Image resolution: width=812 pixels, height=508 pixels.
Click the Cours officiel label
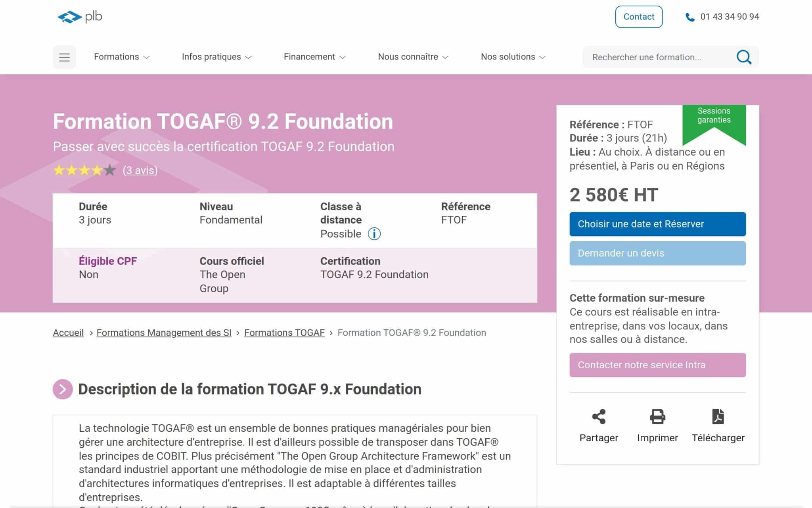[x=232, y=261]
